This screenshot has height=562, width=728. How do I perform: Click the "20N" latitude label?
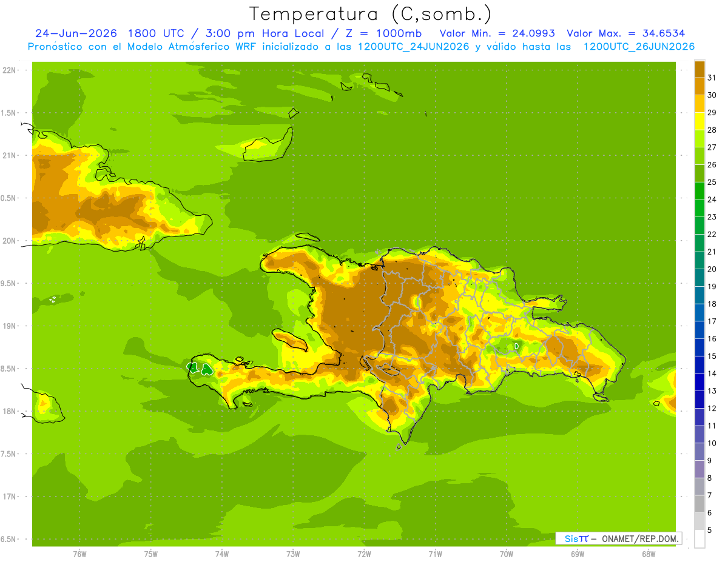9,241
